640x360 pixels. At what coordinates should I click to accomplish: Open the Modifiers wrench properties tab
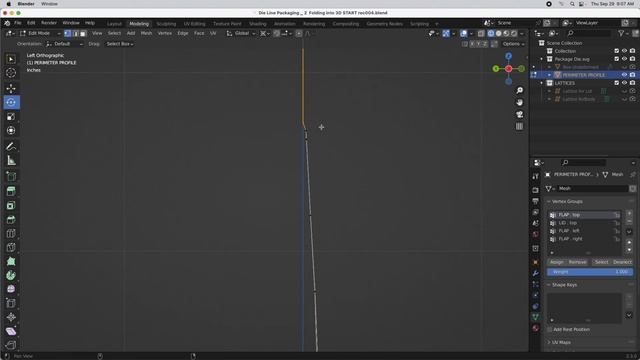tap(536, 273)
